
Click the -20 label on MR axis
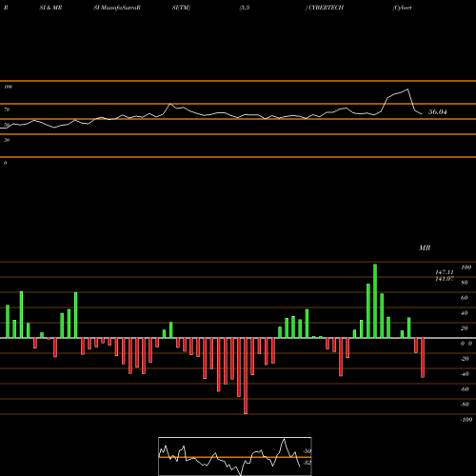[x=465, y=359]
